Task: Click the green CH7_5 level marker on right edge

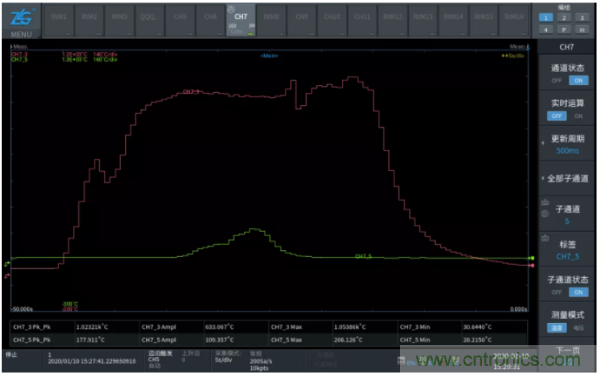Action: (532, 258)
